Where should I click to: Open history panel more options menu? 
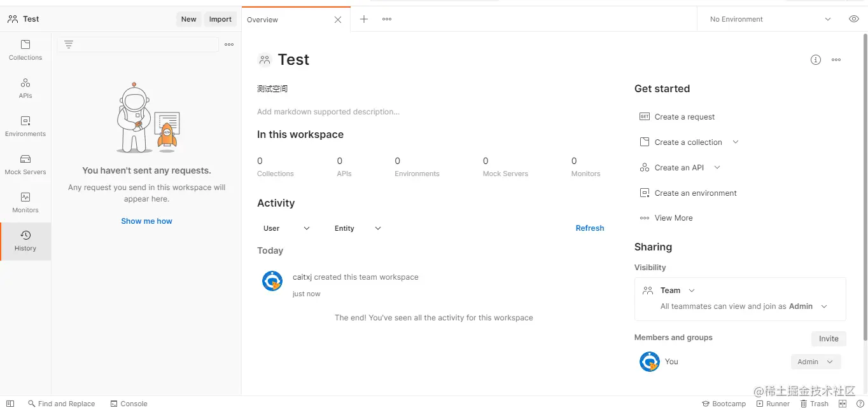[x=229, y=44]
